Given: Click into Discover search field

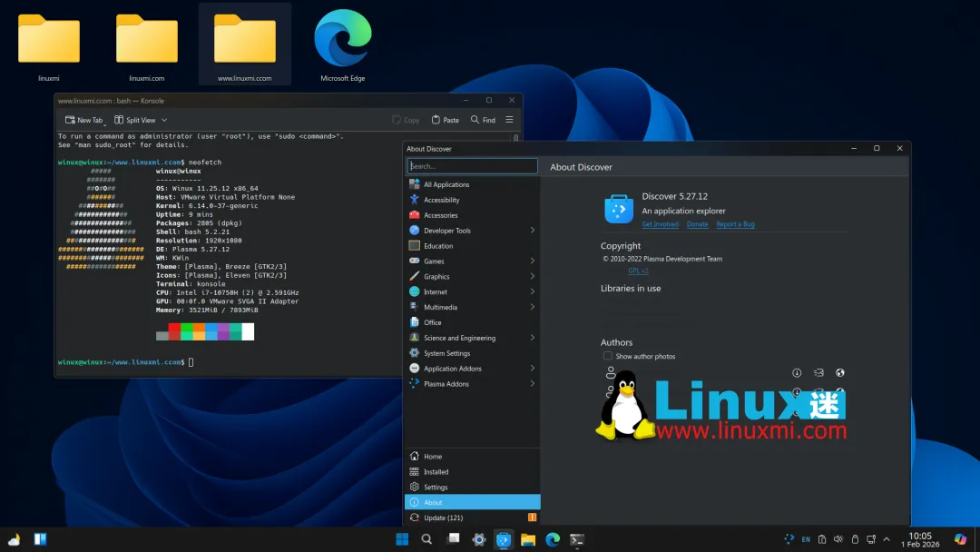Looking at the screenshot, I should click(x=473, y=166).
